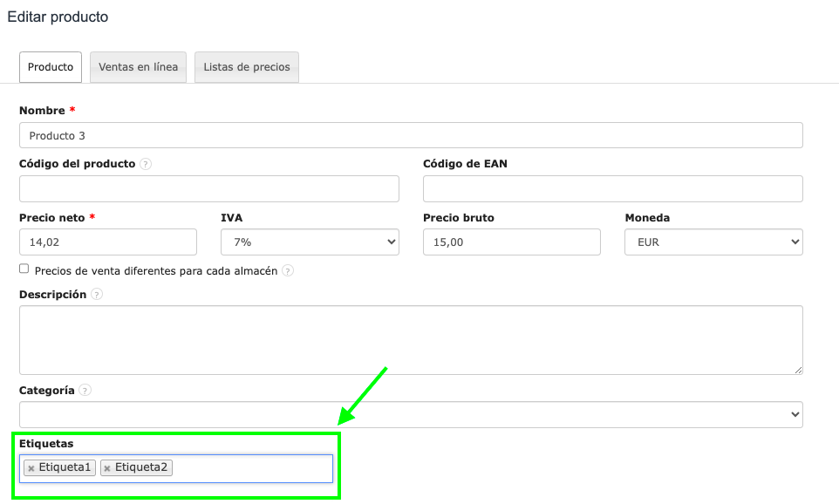Click the Precio bruto field
The image size is (839, 504).
(x=511, y=242)
